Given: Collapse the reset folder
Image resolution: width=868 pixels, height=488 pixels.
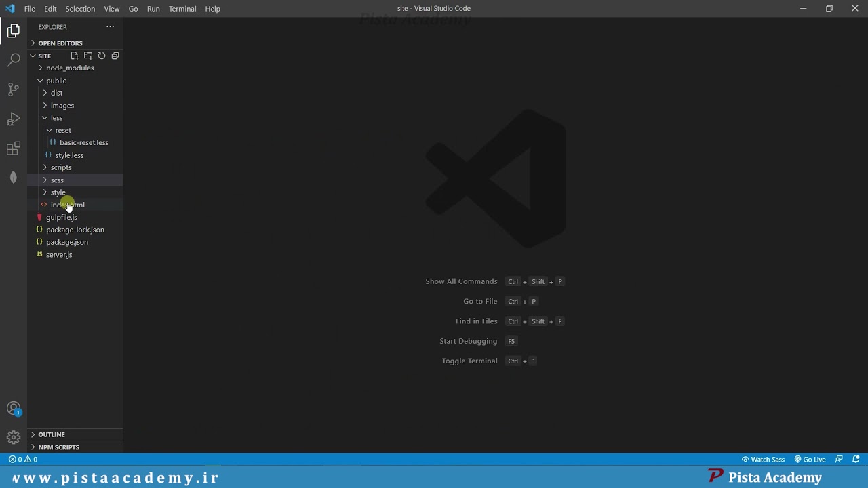Looking at the screenshot, I should (75, 130).
